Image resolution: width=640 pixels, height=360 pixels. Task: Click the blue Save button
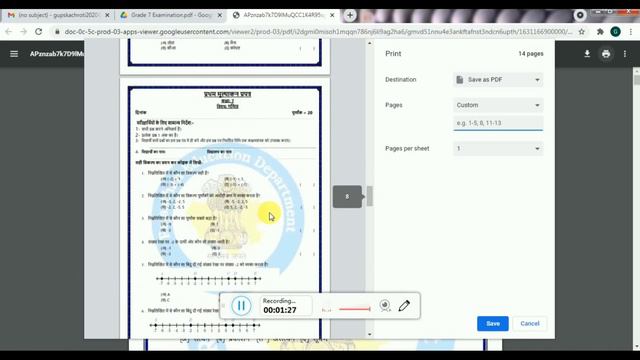[x=493, y=323]
